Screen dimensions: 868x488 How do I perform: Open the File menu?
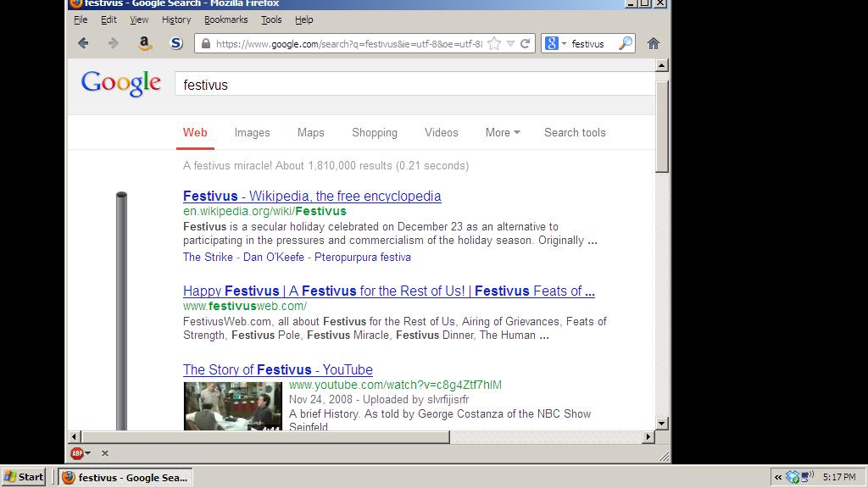click(x=81, y=20)
